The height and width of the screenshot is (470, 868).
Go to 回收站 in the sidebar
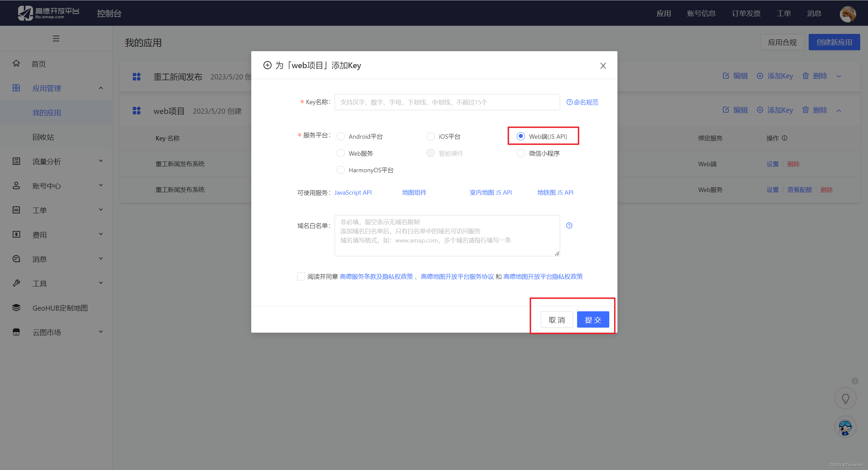coord(43,137)
